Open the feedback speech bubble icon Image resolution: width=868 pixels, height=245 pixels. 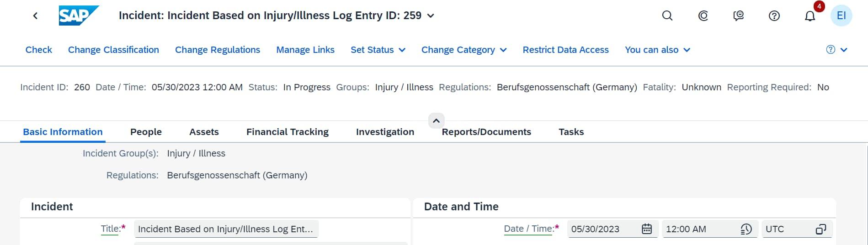point(738,16)
